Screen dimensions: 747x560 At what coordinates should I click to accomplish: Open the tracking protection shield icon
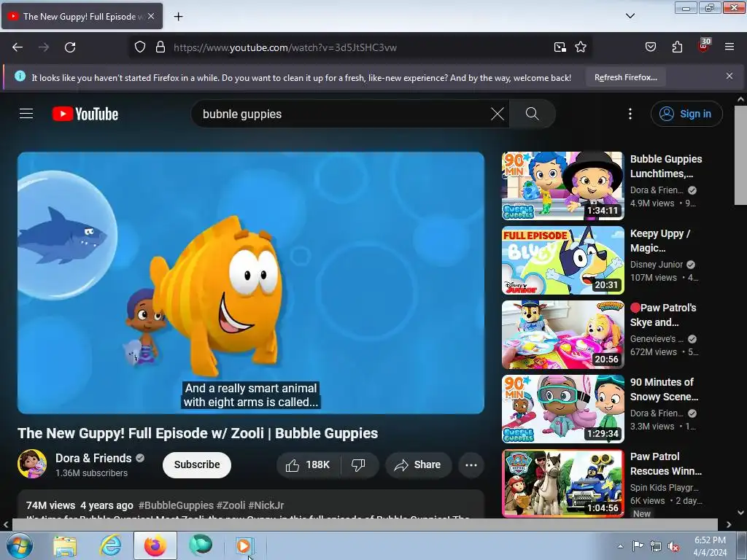pyautogui.click(x=139, y=47)
